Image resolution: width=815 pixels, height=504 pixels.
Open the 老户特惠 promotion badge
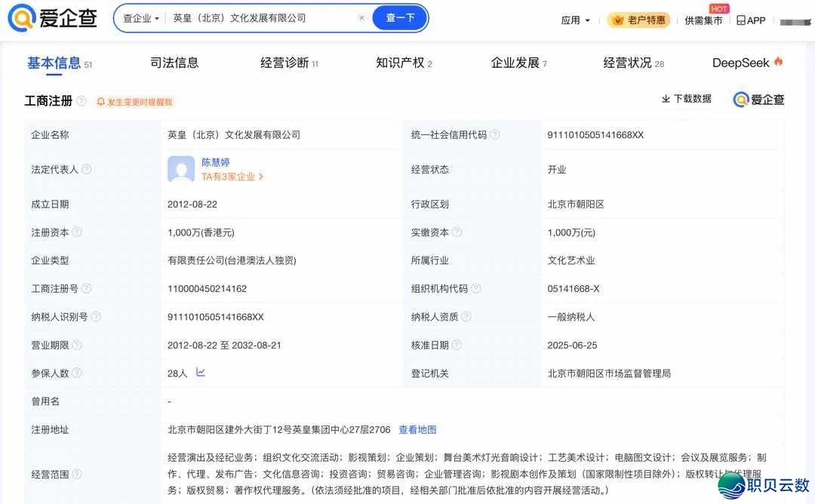click(x=639, y=20)
